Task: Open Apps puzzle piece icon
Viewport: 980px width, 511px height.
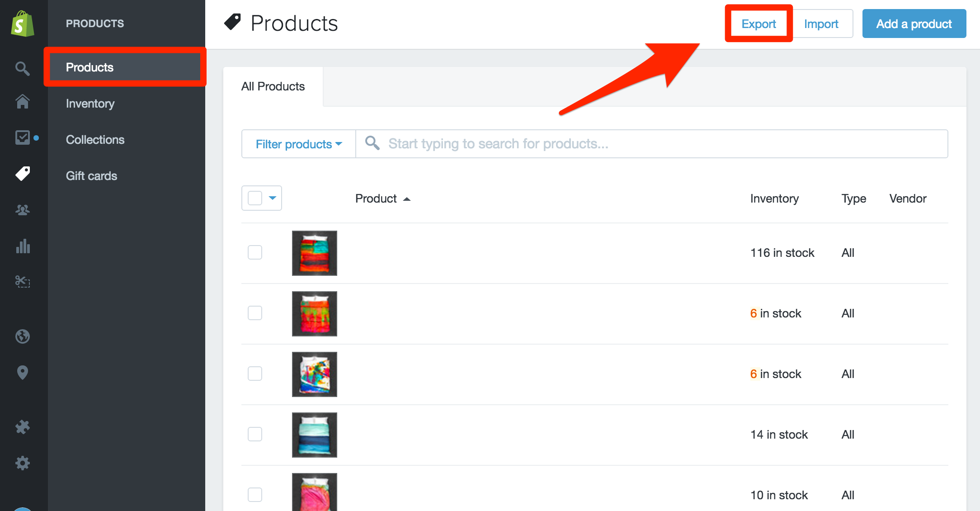Action: [x=23, y=427]
